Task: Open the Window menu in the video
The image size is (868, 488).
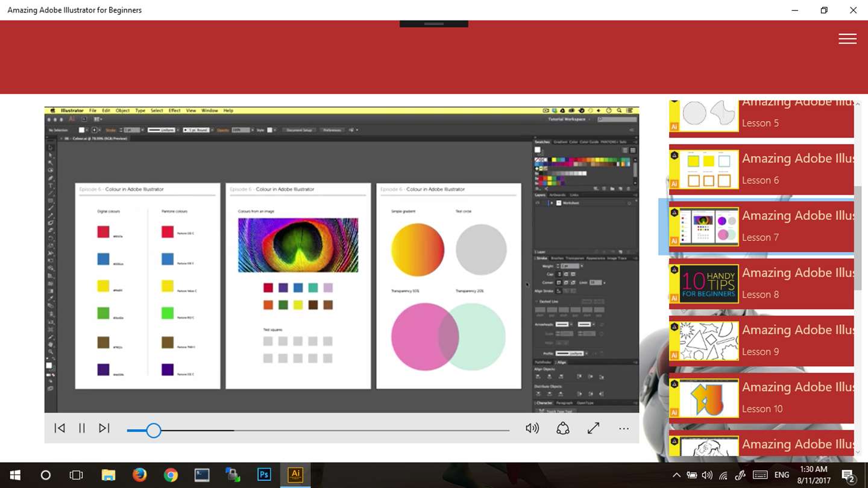Action: (210, 111)
